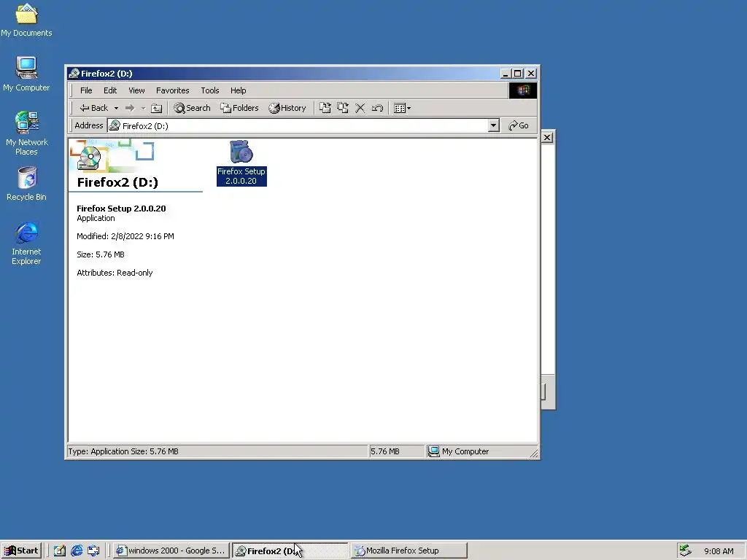
Task: Open the Back history dropdown arrow
Action: [x=116, y=108]
